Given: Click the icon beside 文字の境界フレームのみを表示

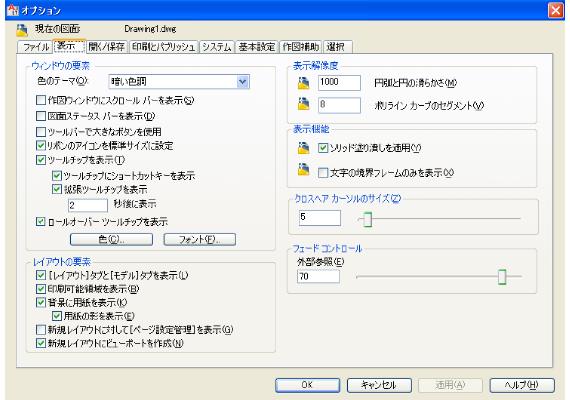Looking at the screenshot, I should point(304,170).
